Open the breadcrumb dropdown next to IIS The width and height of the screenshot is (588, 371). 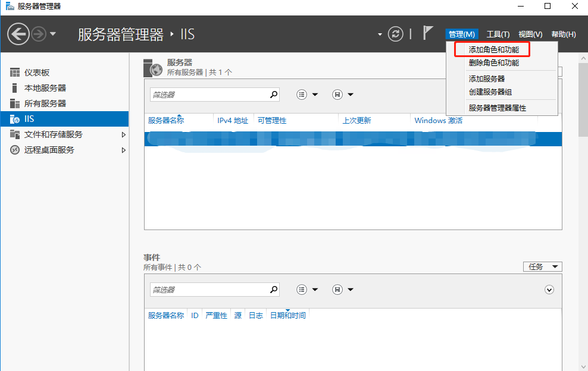(379, 34)
